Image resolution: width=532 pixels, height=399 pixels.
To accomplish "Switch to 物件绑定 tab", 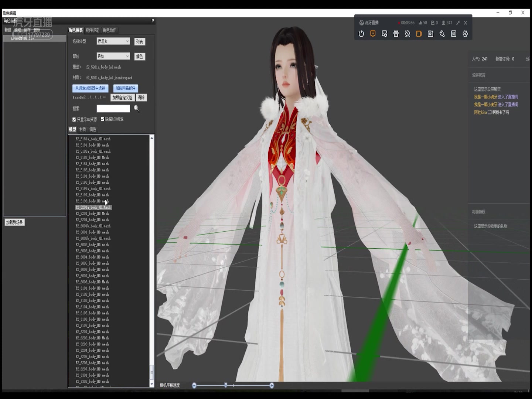I will 92,30.
